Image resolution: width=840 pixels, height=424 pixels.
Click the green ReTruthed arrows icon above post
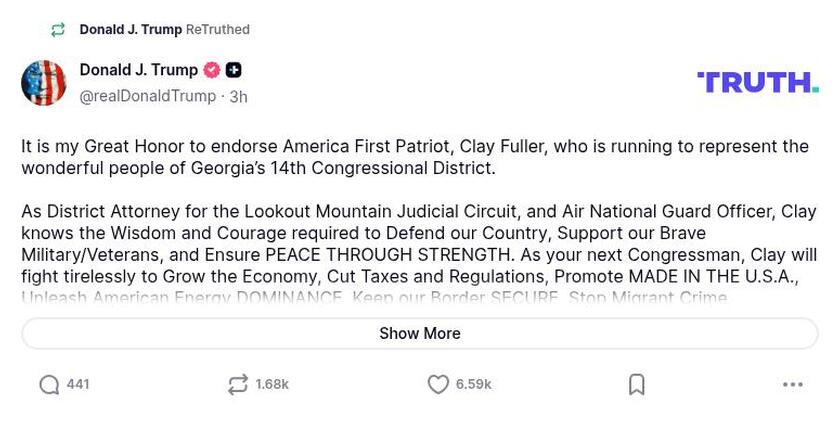coord(59,30)
